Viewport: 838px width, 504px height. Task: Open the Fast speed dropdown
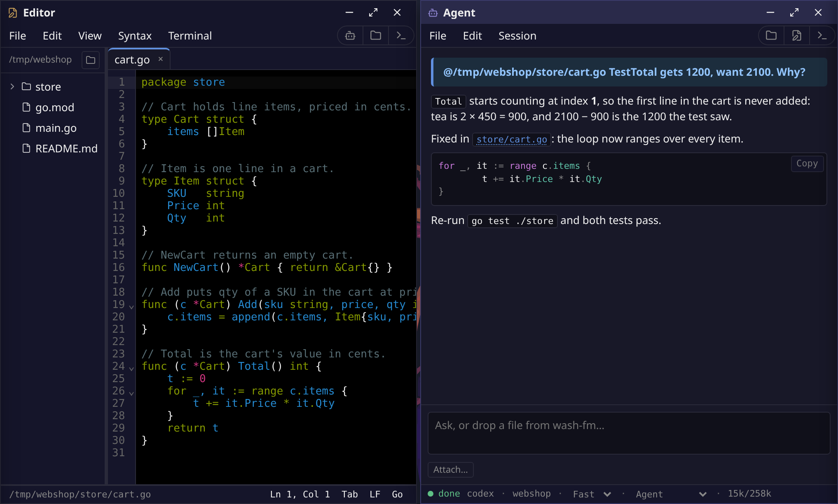pyautogui.click(x=592, y=494)
